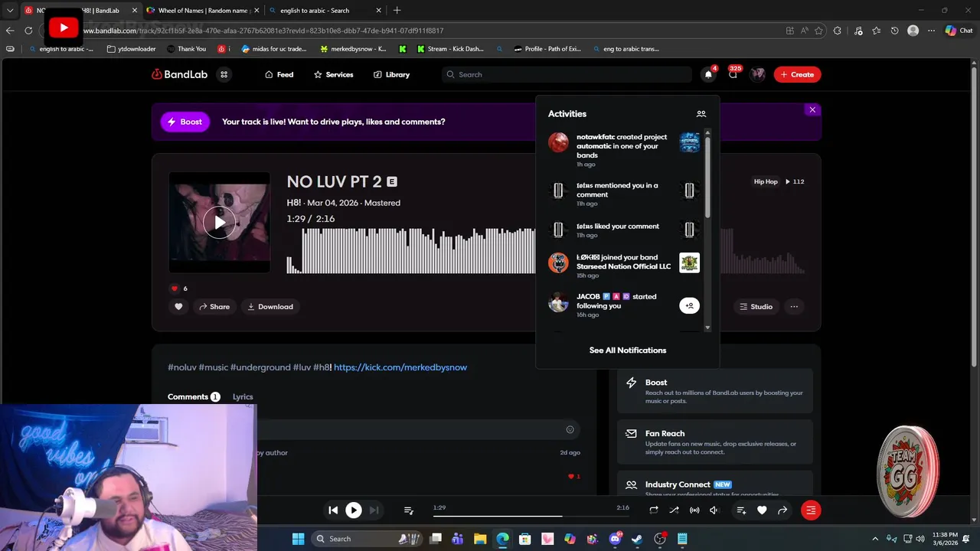Open the Fan Reach card

[715, 442]
